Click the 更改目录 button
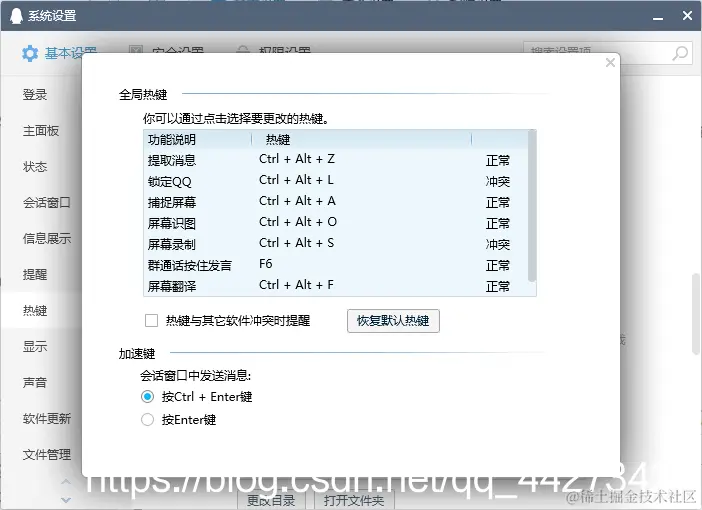The width and height of the screenshot is (702, 510). pyautogui.click(x=271, y=501)
